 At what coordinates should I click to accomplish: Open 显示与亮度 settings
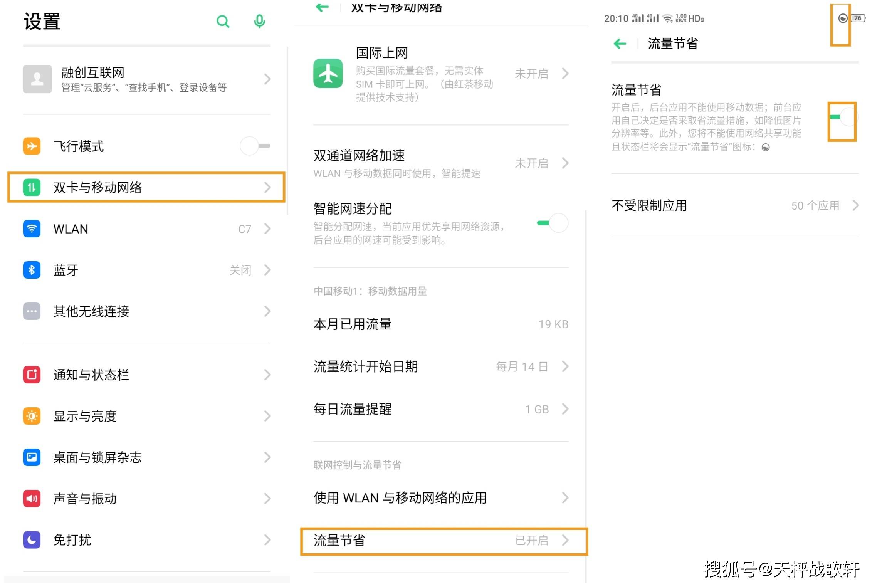[x=147, y=416]
